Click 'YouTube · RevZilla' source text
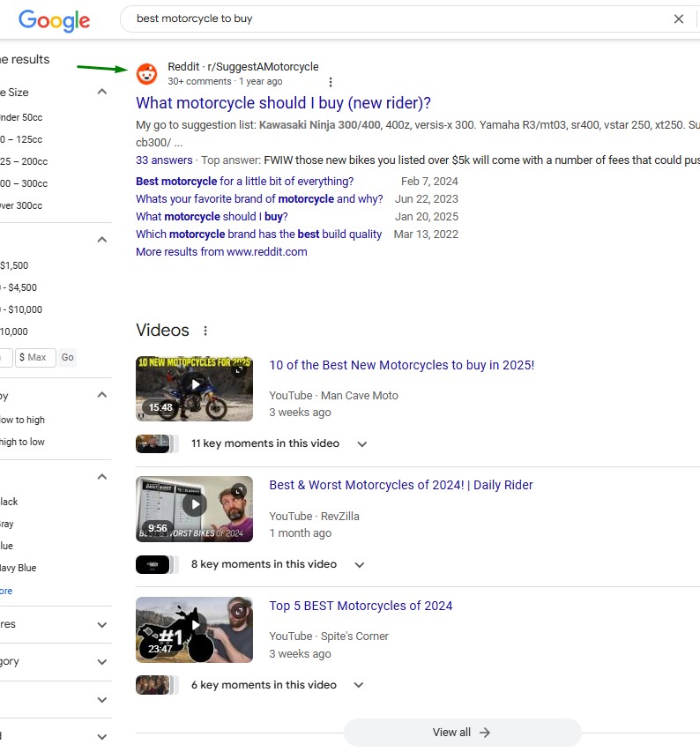The width and height of the screenshot is (700, 752). [314, 517]
